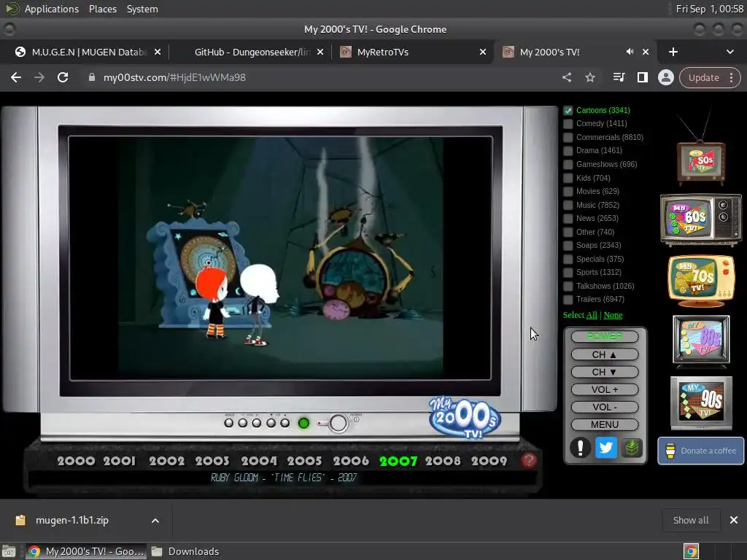Open My 50s TV thumbnail
This screenshot has width=747, height=560.
tap(701, 161)
